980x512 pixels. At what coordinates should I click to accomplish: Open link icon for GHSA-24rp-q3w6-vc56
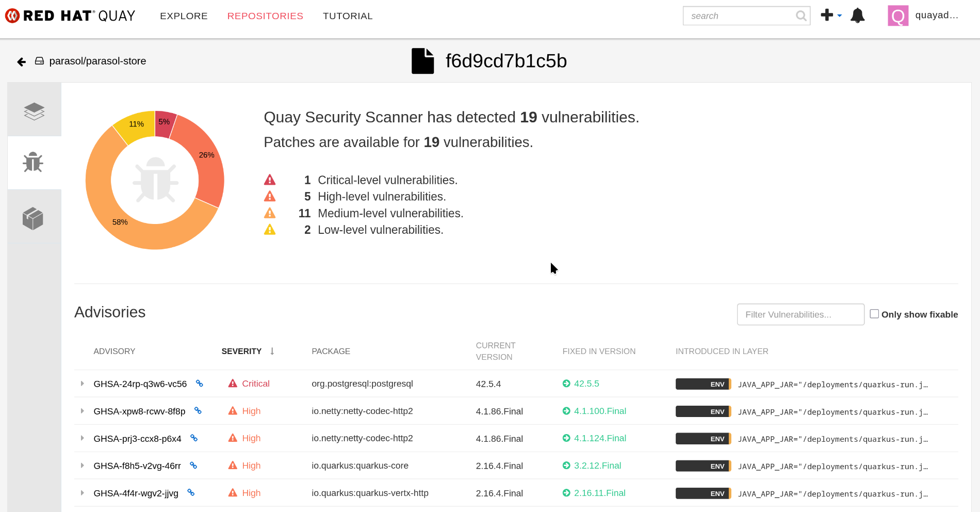[x=200, y=383]
